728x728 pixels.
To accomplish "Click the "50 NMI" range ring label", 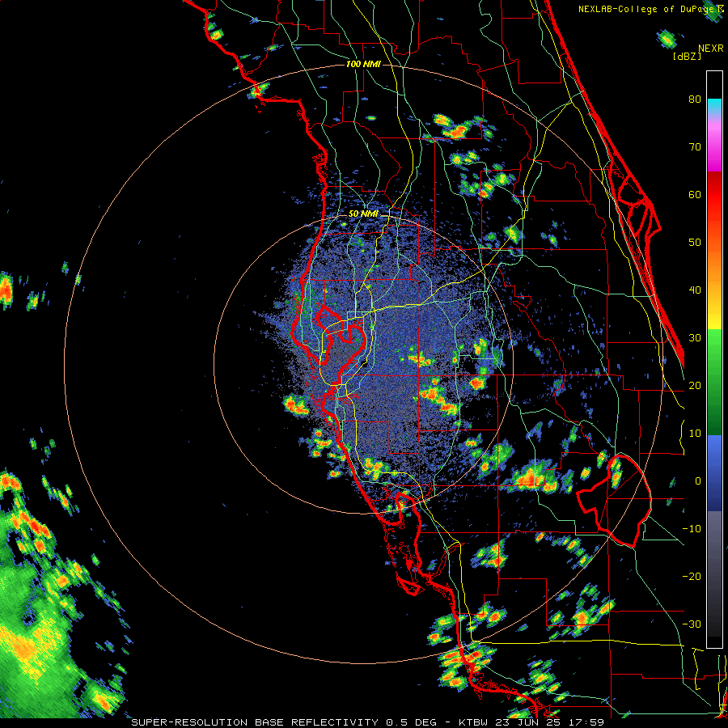I will tap(363, 214).
